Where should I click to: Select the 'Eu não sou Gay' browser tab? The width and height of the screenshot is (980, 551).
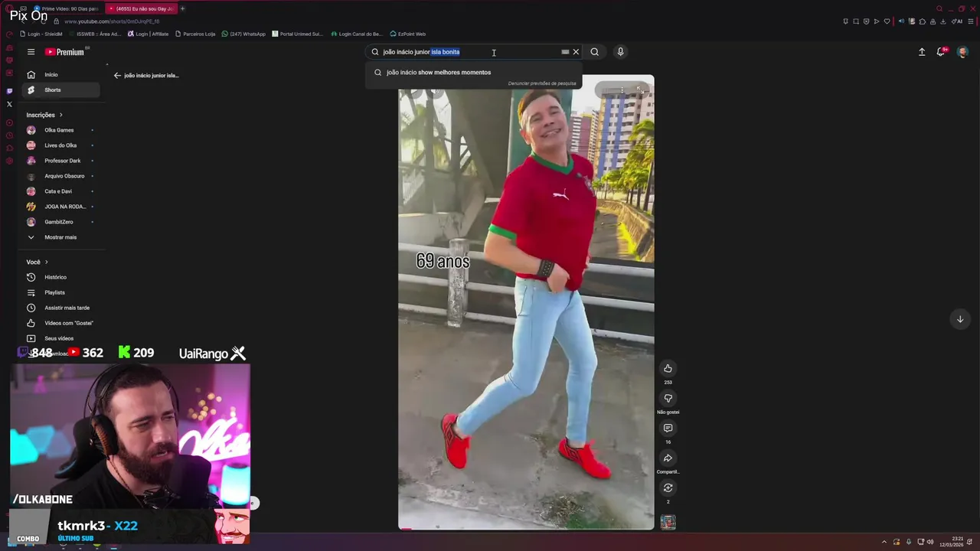click(142, 8)
